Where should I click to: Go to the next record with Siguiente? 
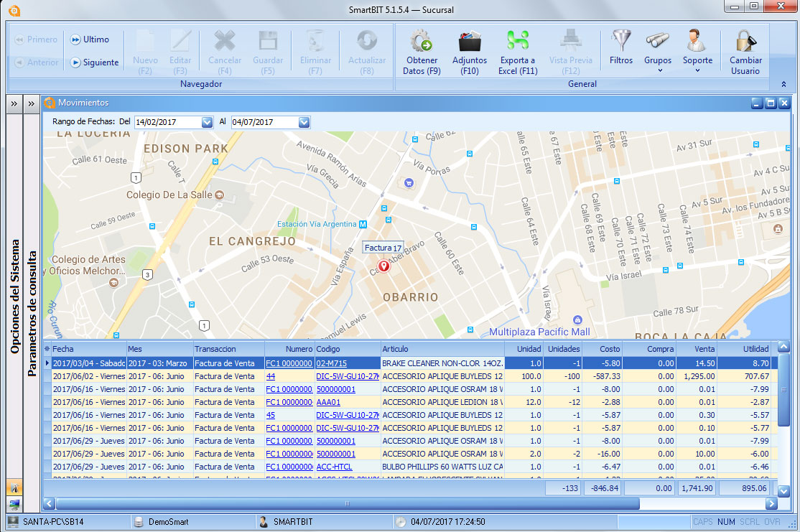coord(94,62)
